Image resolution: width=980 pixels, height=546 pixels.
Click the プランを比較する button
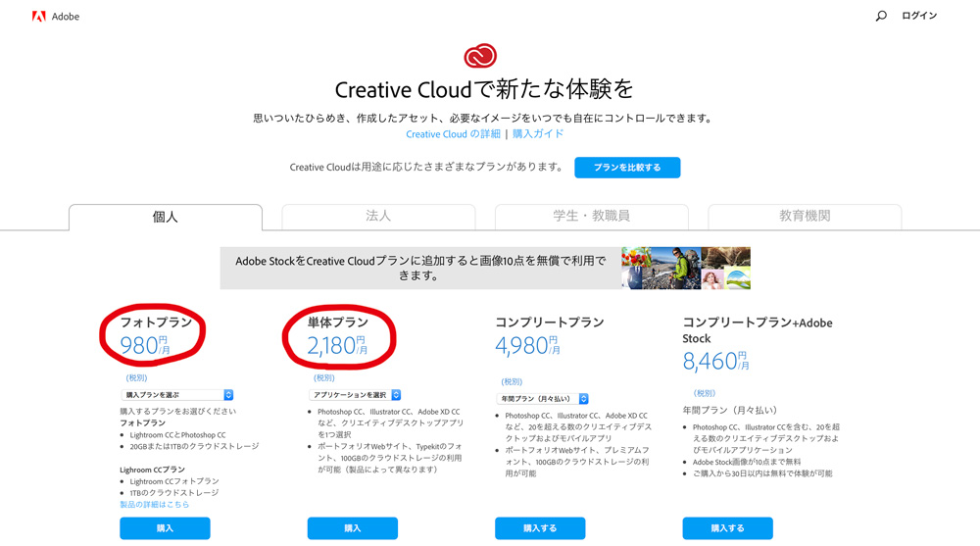pos(627,168)
